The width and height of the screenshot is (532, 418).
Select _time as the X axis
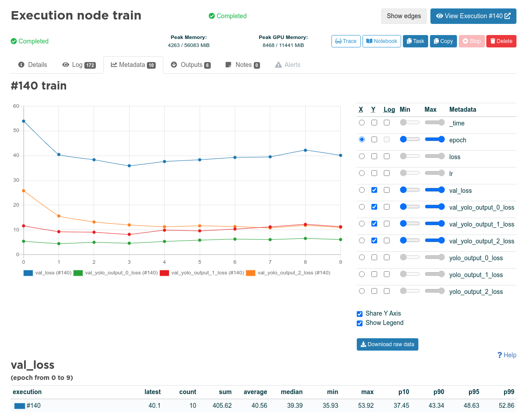[x=362, y=123]
